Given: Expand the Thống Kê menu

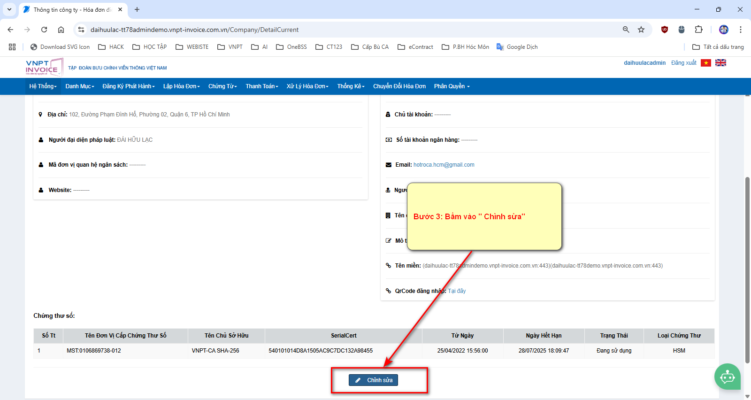Looking at the screenshot, I should [x=351, y=86].
